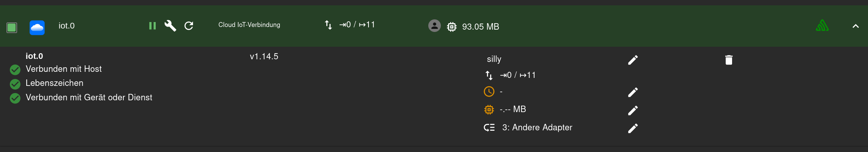Click the v1.14.5 version label
Screen dimensions: 868x152
(x=264, y=57)
